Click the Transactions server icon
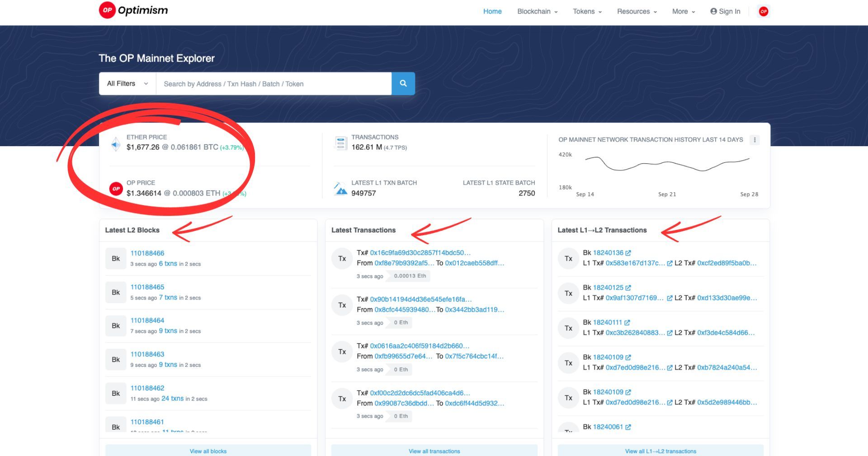Image resolution: width=868 pixels, height=456 pixels. click(340, 143)
